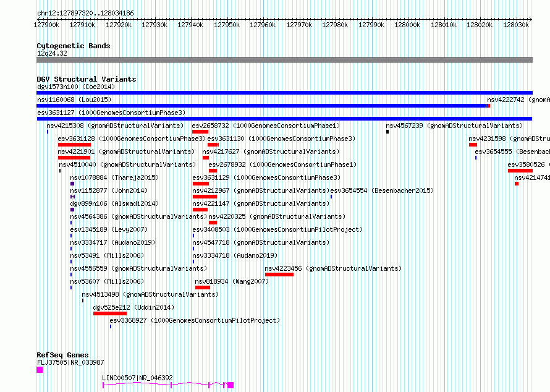
Task: Open the nsv1160068 (Lou2015) variant label
Action: (74, 100)
